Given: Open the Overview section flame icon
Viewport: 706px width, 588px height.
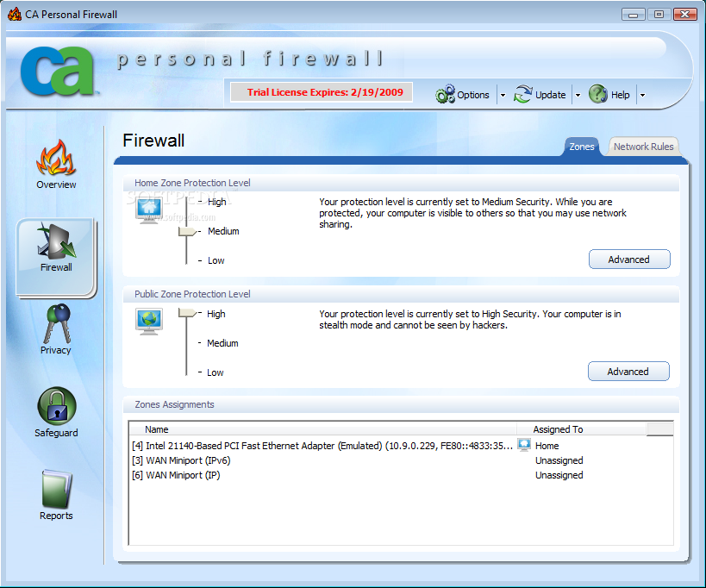Looking at the screenshot, I should 56,157.
